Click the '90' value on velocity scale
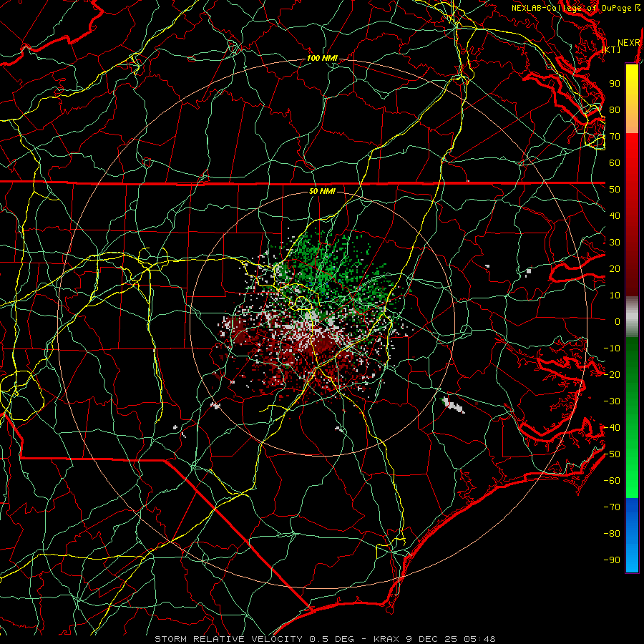Viewport: 644px width, 644px height. tap(615, 84)
